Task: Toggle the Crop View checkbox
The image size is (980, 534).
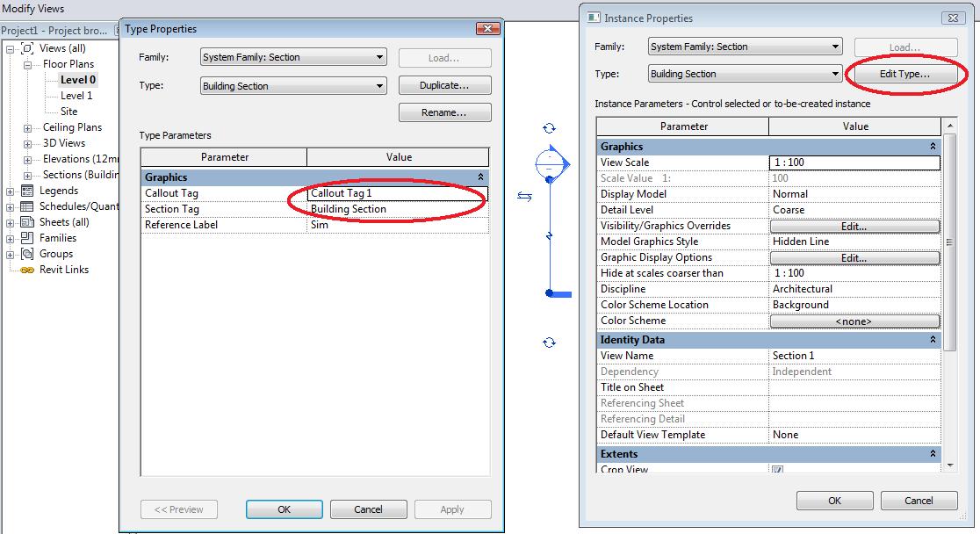Action: (x=777, y=470)
